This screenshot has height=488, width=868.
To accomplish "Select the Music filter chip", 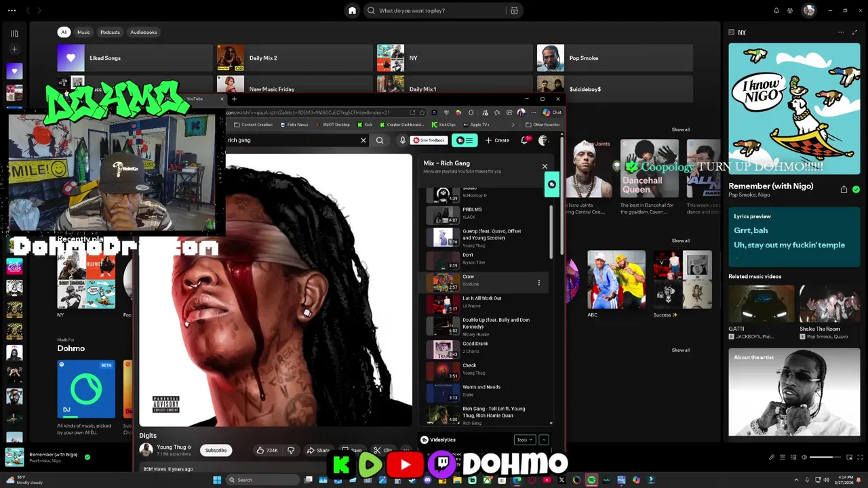I will [83, 32].
